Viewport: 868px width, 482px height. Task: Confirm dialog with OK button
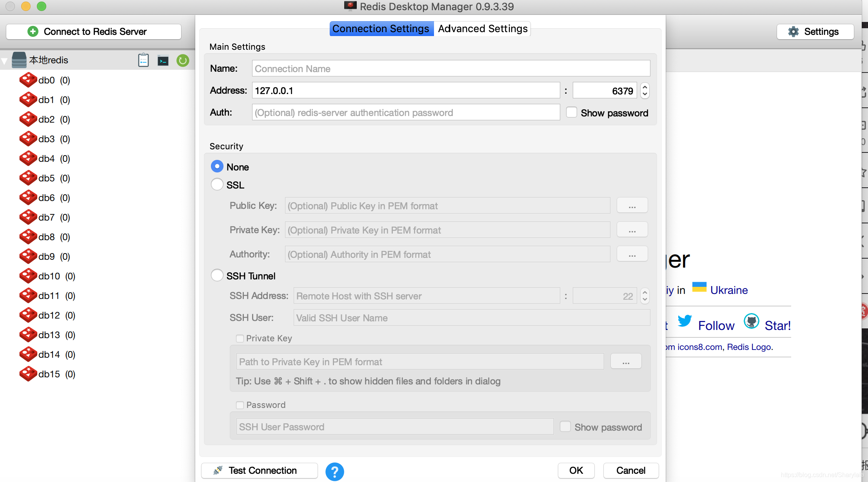(x=576, y=471)
